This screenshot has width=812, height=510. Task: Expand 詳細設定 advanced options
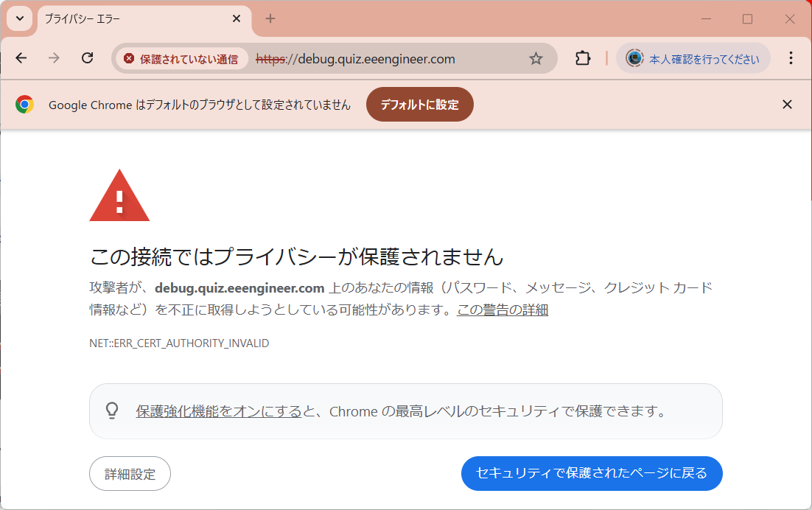click(x=130, y=474)
